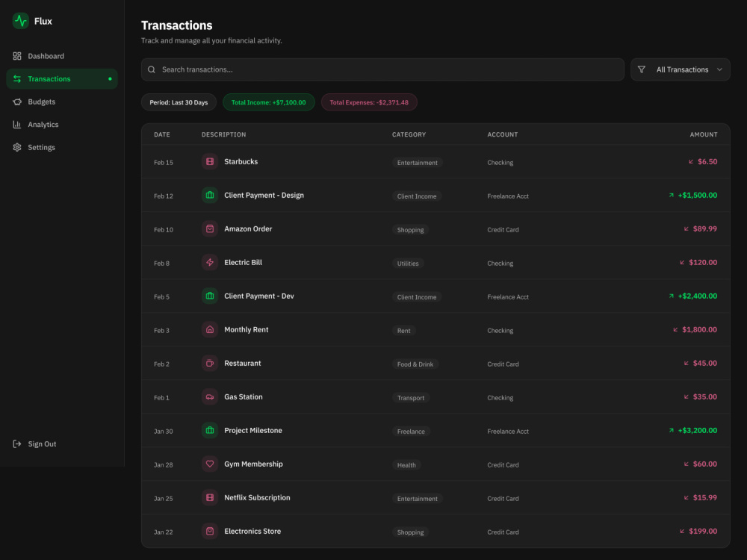
Task: Click the Jan 30 date cell
Action: pos(164,432)
